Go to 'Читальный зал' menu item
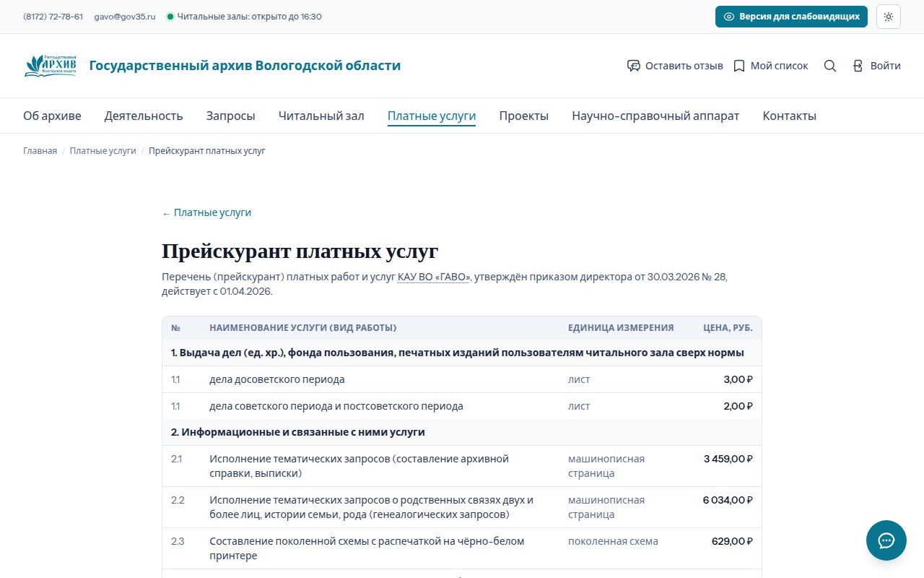The image size is (924, 578). click(321, 116)
